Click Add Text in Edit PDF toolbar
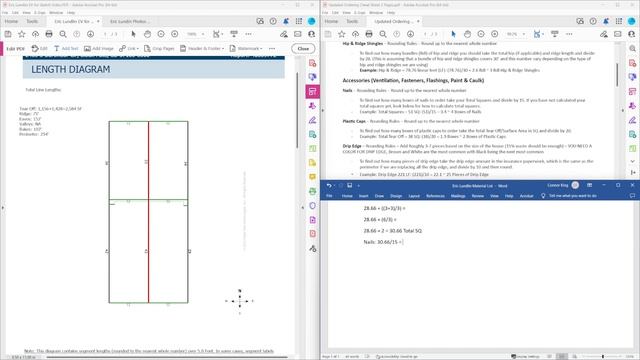Image resolution: width=640 pixels, height=360 pixels. [x=66, y=49]
